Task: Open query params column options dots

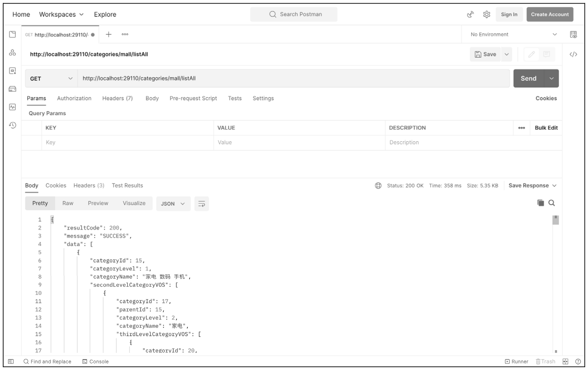Action: point(521,128)
